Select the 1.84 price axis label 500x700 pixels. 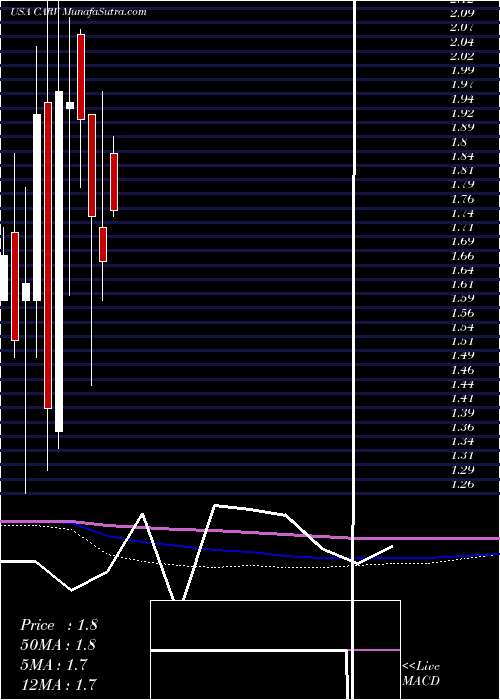click(x=462, y=156)
